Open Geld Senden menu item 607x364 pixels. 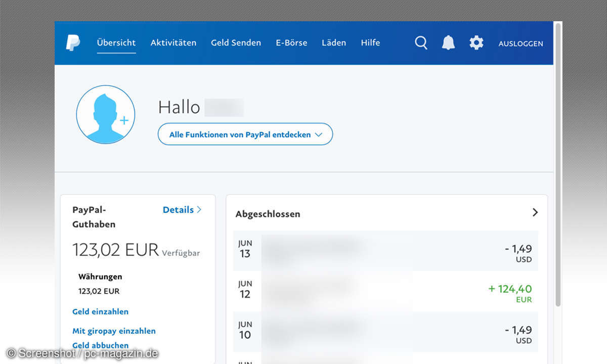pyautogui.click(x=236, y=43)
